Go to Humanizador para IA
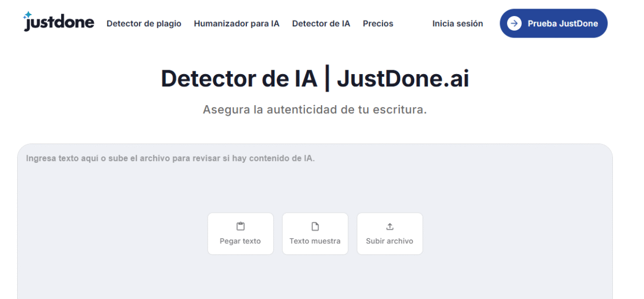 237,24
